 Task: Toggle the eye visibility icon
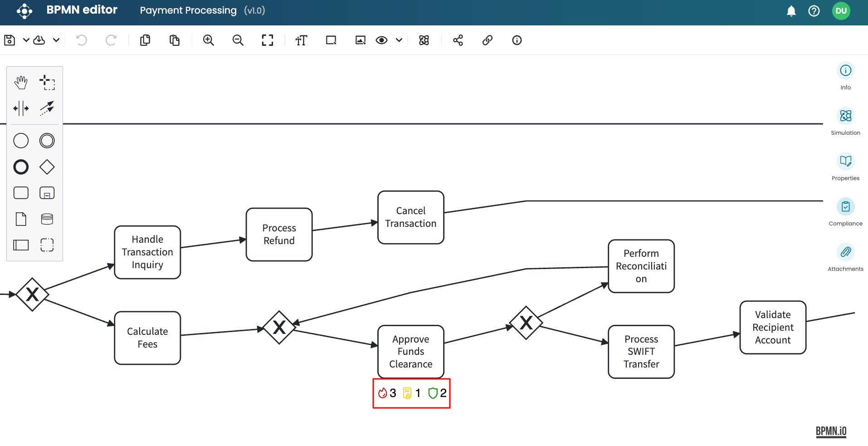[x=381, y=40]
